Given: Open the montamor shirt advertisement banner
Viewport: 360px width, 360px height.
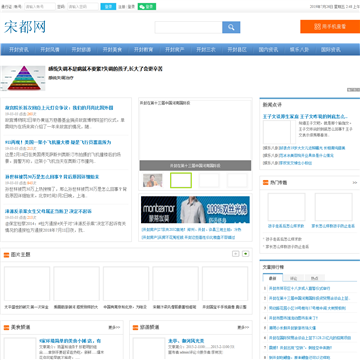Looking at the screenshot, I should 195,210.
